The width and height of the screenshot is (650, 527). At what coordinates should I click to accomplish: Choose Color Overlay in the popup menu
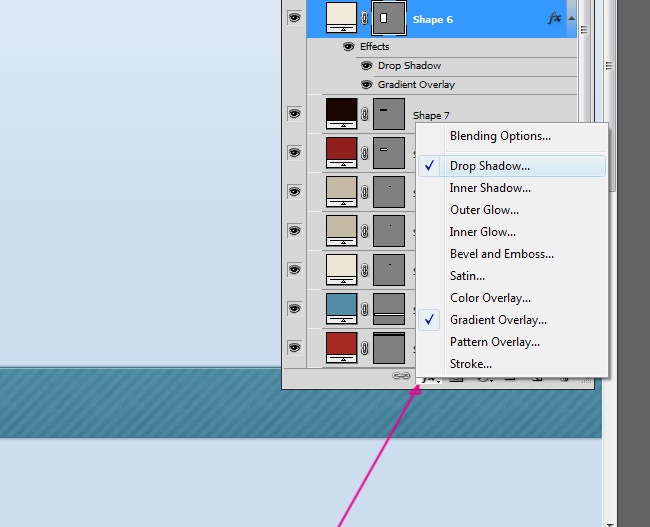[x=490, y=298]
